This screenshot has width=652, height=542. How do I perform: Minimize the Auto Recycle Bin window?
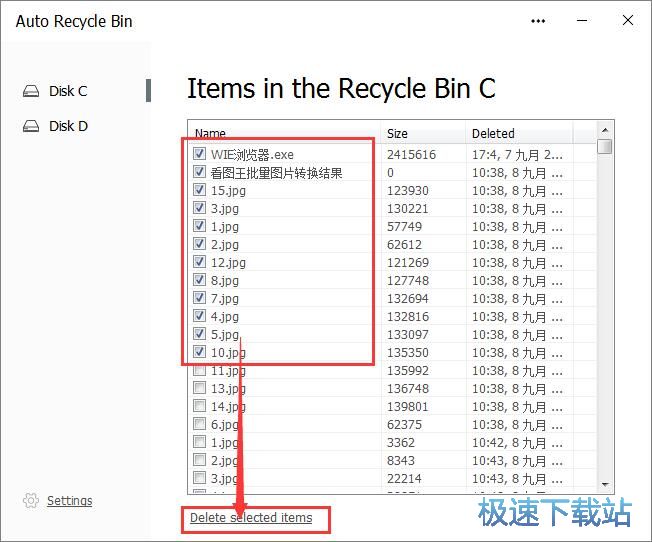tap(582, 20)
